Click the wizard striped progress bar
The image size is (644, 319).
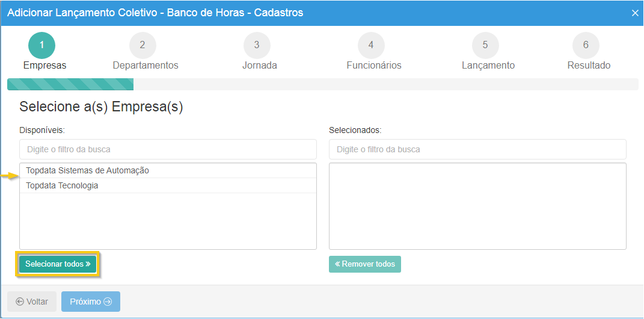(70, 84)
